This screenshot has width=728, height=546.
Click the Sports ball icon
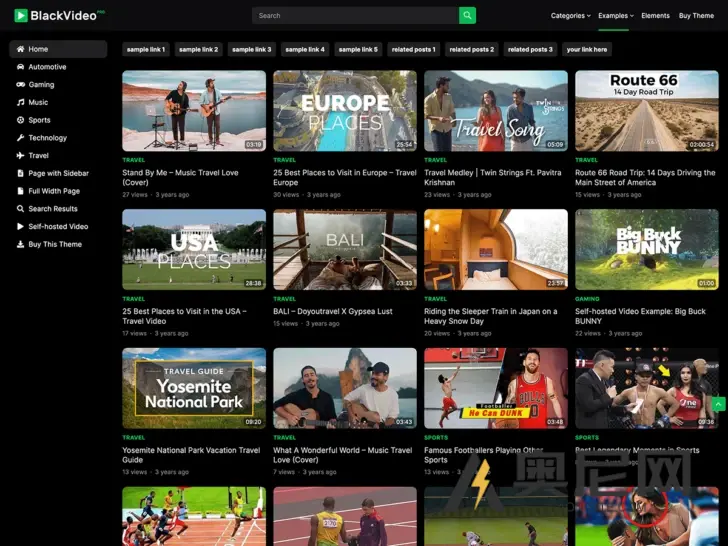coord(20,120)
